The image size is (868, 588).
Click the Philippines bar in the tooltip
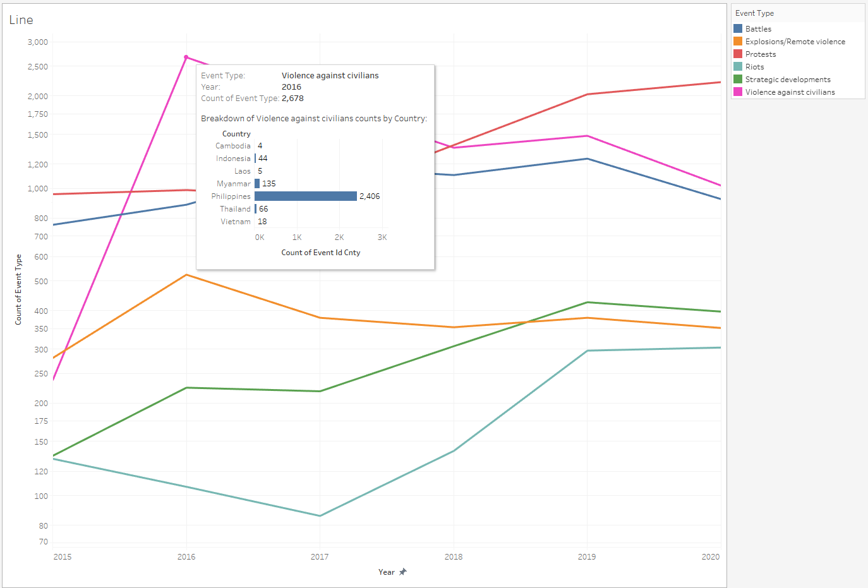coord(306,196)
